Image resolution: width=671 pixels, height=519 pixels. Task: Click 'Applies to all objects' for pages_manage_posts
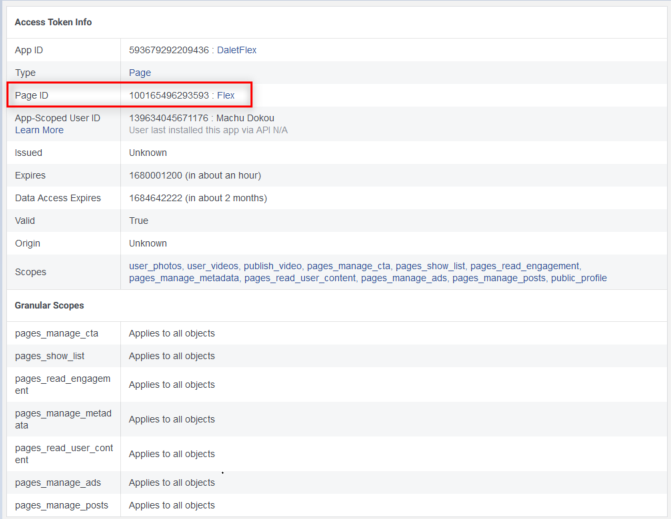tap(172, 505)
